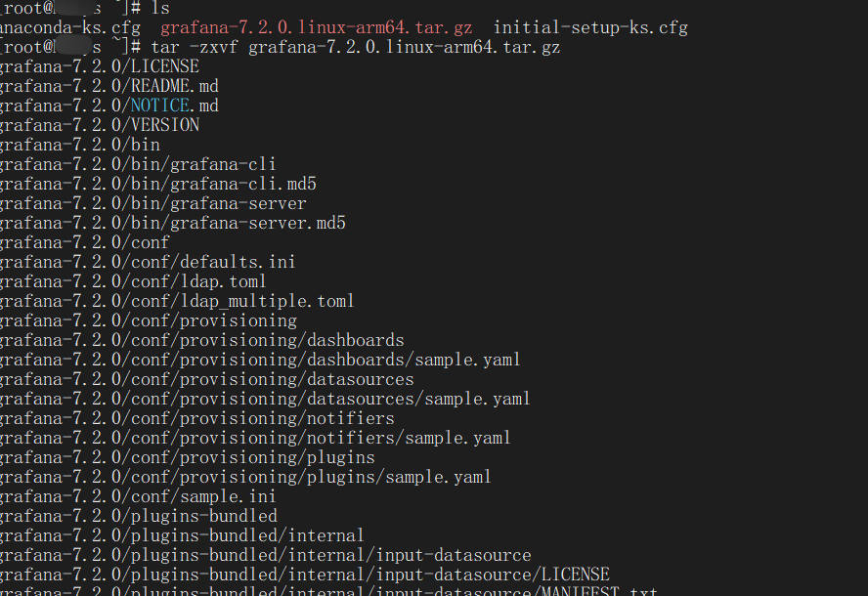Click the conf/ldap.toml output line
Screen dimensions: 868x596
(132, 281)
